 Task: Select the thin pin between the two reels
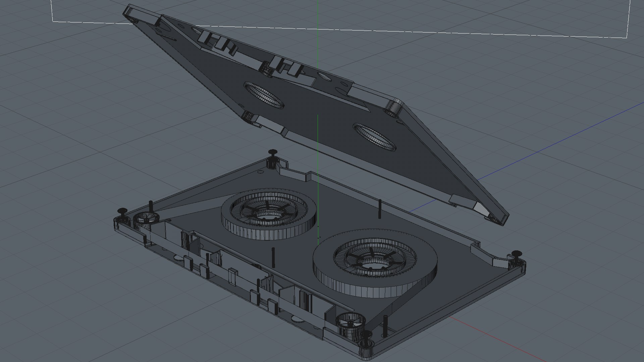point(273,257)
